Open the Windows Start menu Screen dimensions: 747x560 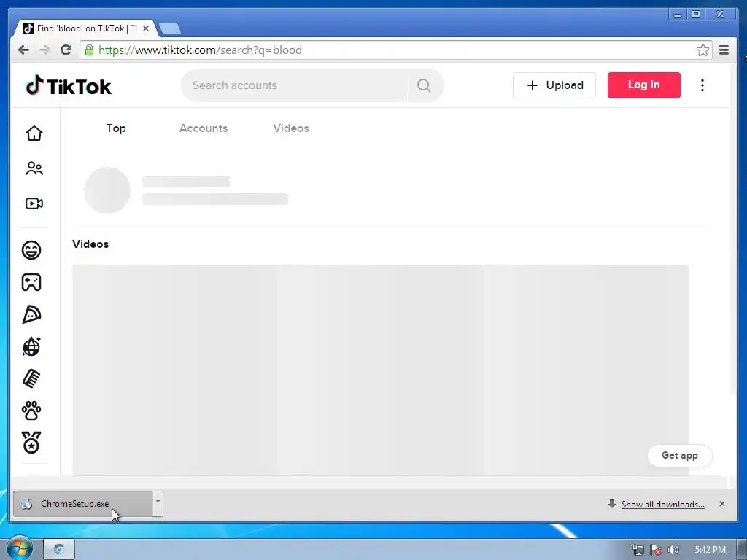tap(19, 548)
